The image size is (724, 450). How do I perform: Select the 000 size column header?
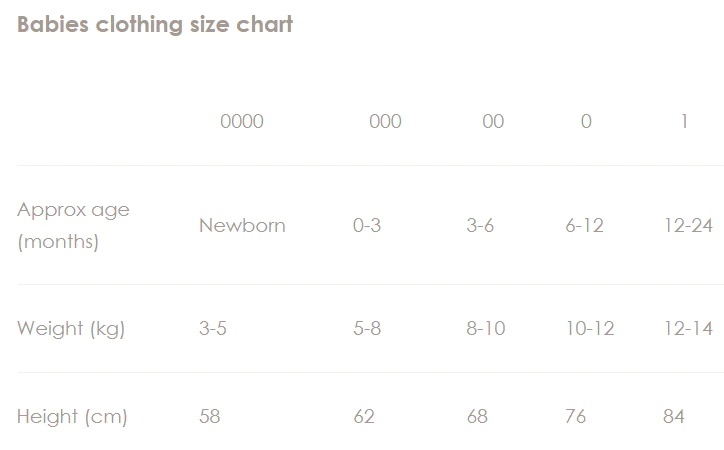pyautogui.click(x=385, y=122)
